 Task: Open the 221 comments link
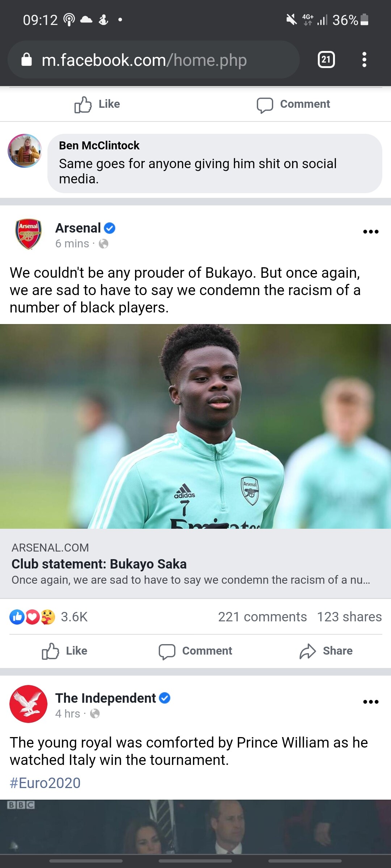point(262,617)
